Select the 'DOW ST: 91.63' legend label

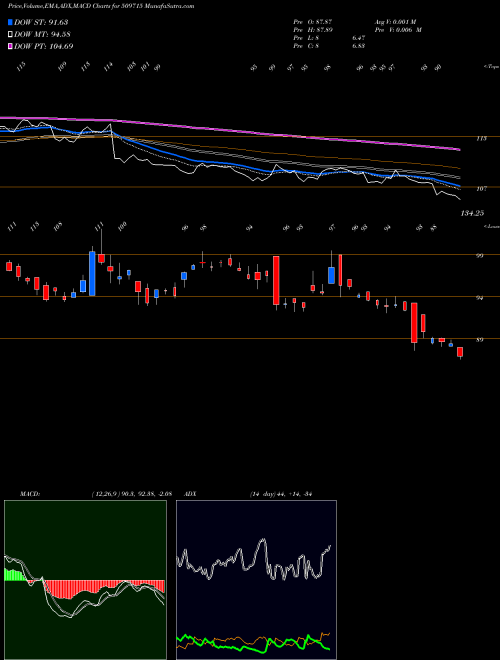(41, 22)
